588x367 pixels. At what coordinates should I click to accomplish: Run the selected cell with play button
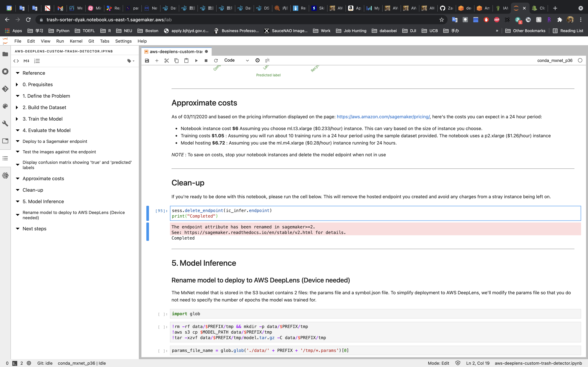click(x=196, y=60)
